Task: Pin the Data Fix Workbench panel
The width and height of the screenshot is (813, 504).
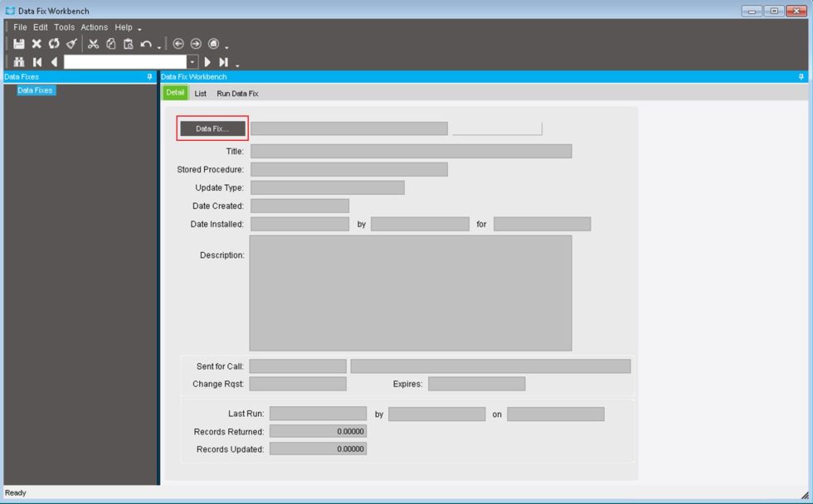Action: click(x=801, y=76)
